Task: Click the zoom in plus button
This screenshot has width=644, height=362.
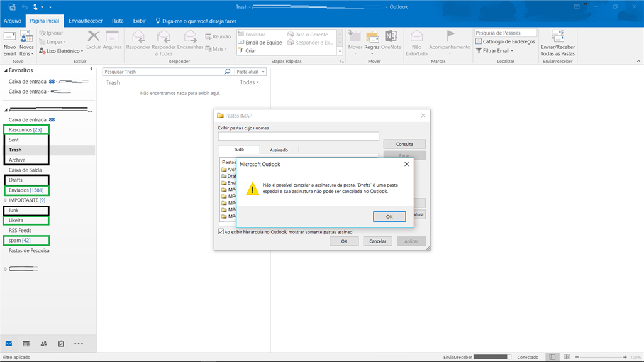Action: (625, 357)
